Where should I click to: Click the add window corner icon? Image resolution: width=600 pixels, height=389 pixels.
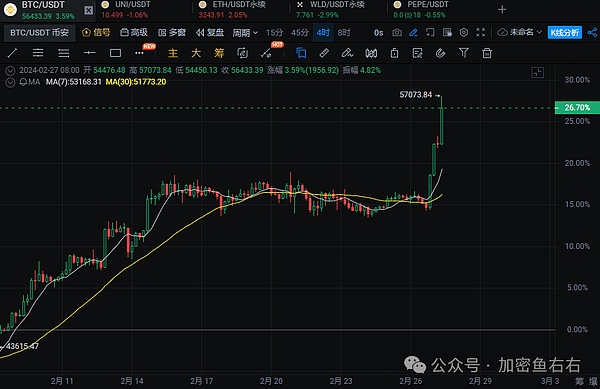430,33
